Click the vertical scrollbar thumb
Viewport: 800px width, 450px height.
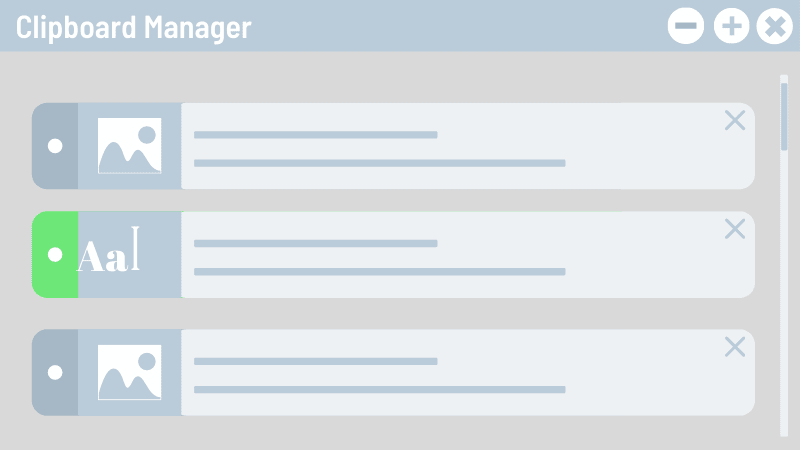(x=784, y=116)
